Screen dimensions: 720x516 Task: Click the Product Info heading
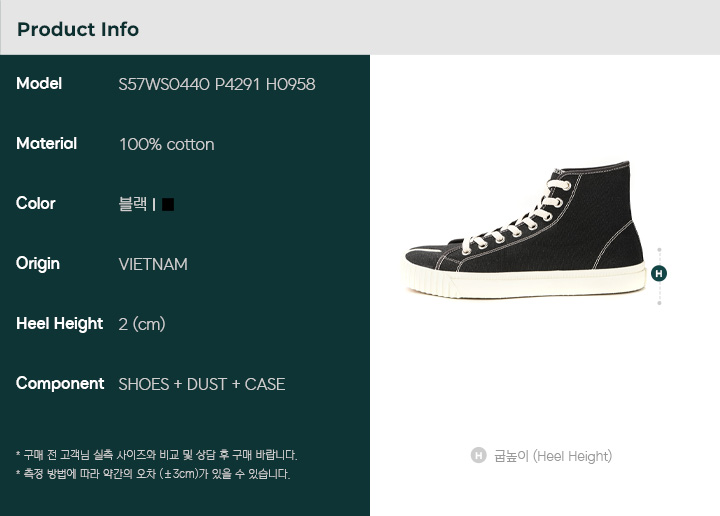[78, 29]
